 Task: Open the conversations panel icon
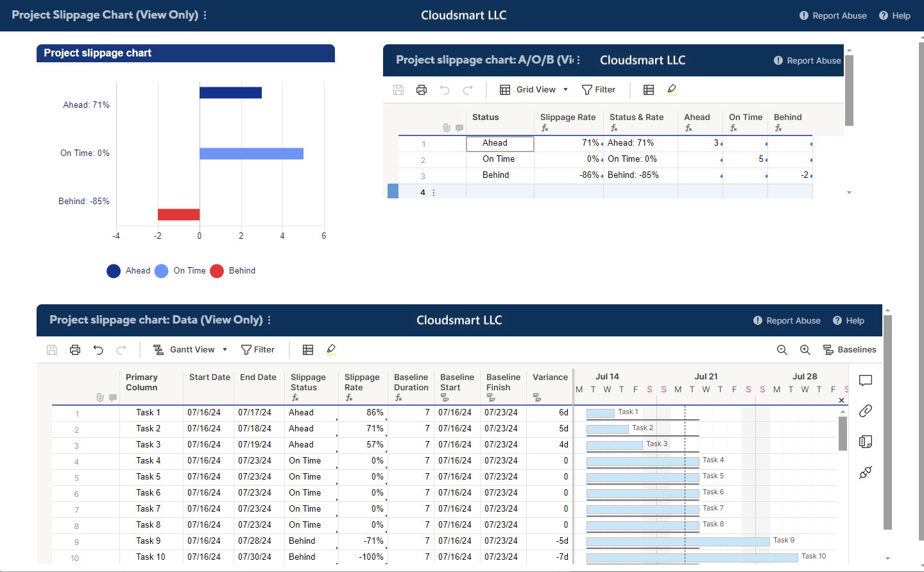click(866, 381)
